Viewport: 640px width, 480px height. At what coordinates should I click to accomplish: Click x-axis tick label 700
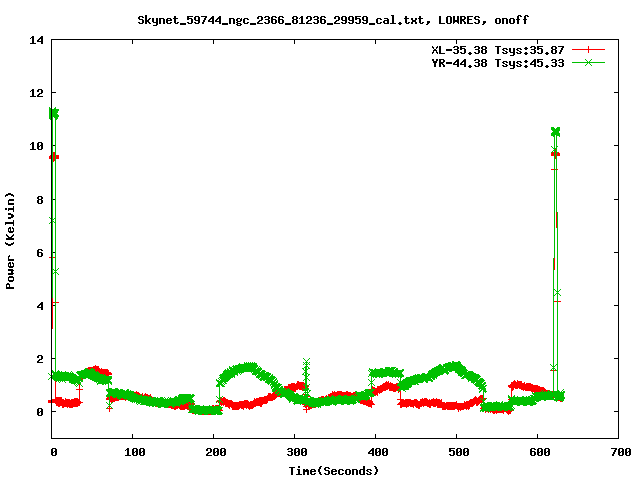tap(620, 452)
